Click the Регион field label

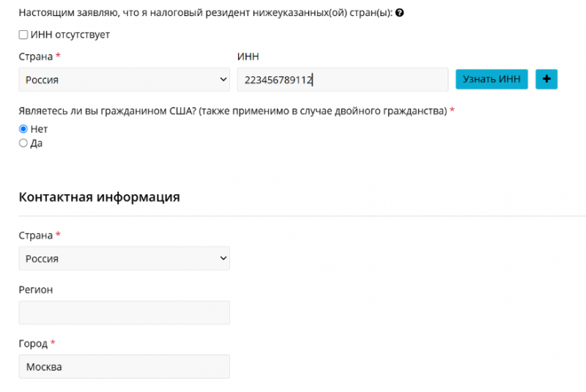pos(35,289)
